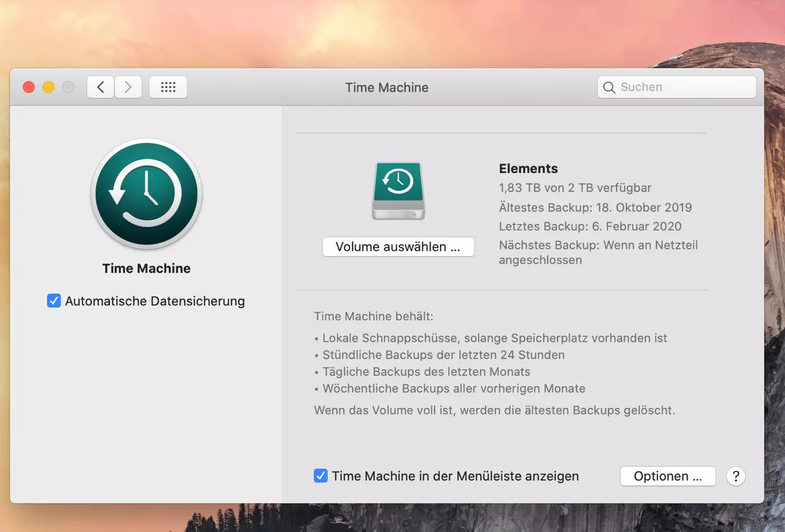Click 'Time Machine behält:' heading

[374, 317]
